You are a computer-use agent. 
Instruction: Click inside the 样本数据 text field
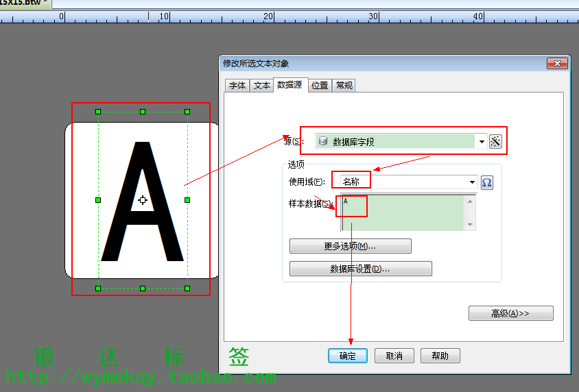click(403, 212)
